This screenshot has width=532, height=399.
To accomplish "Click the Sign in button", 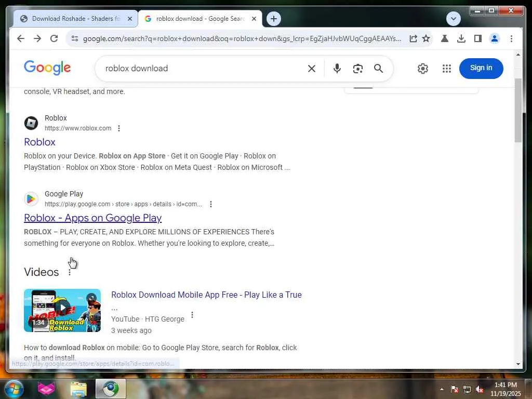I will pos(481,68).
